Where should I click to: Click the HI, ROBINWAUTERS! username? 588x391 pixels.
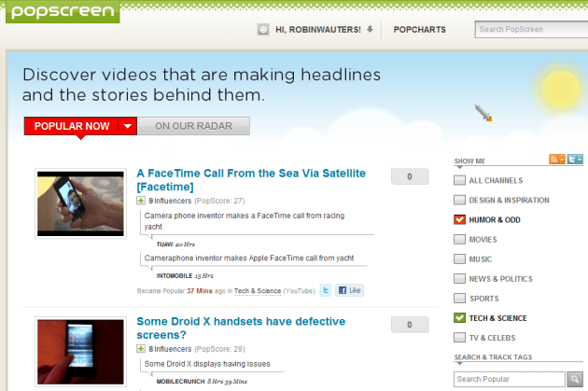[318, 30]
